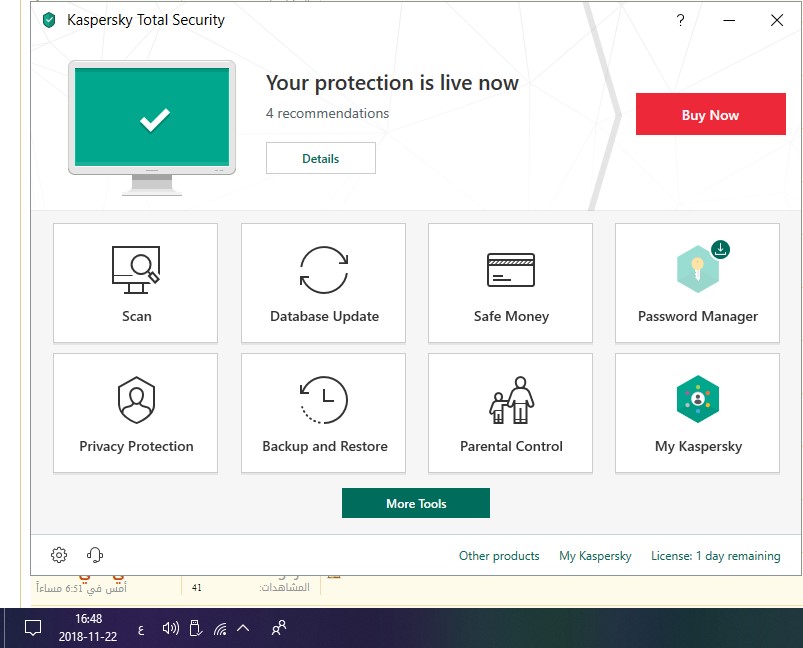Open support via headset icon
This screenshot has width=803, height=648.
click(95, 555)
